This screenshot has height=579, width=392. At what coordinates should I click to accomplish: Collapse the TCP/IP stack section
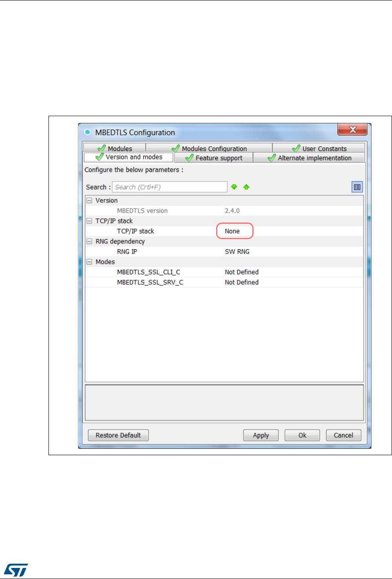point(89,221)
